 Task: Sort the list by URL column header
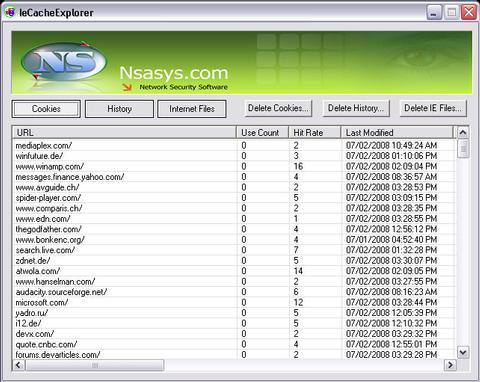click(x=124, y=133)
